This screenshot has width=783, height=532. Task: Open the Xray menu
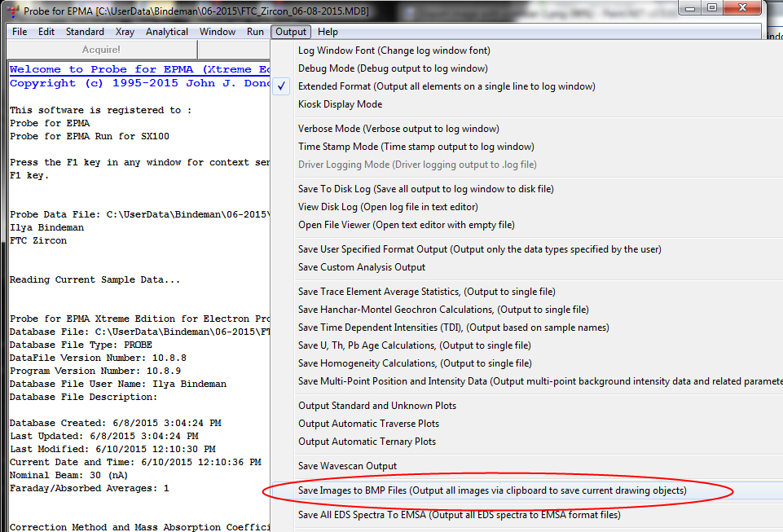[125, 32]
